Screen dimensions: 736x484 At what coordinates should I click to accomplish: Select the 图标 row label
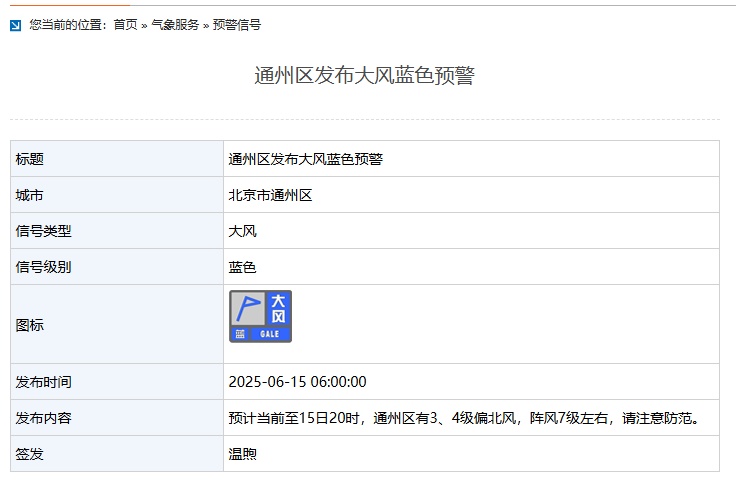point(30,325)
